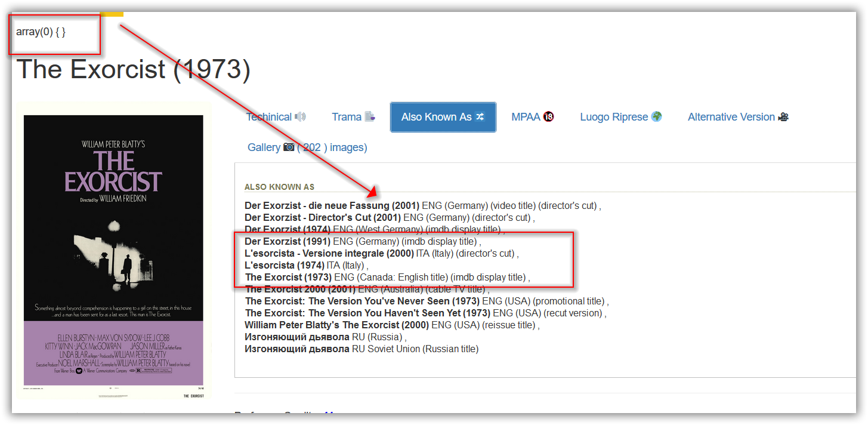Click the globe icon beside Luogo Riprese
868x425 pixels.
point(656,117)
